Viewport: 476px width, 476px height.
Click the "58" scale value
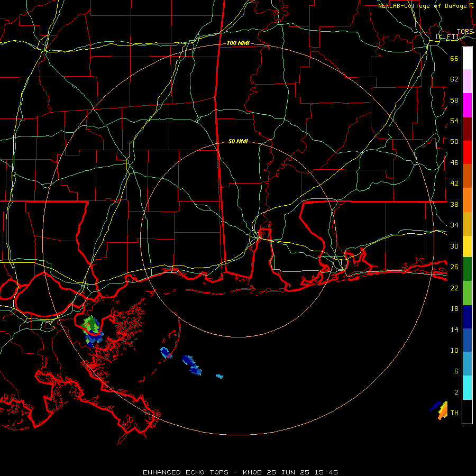(454, 100)
